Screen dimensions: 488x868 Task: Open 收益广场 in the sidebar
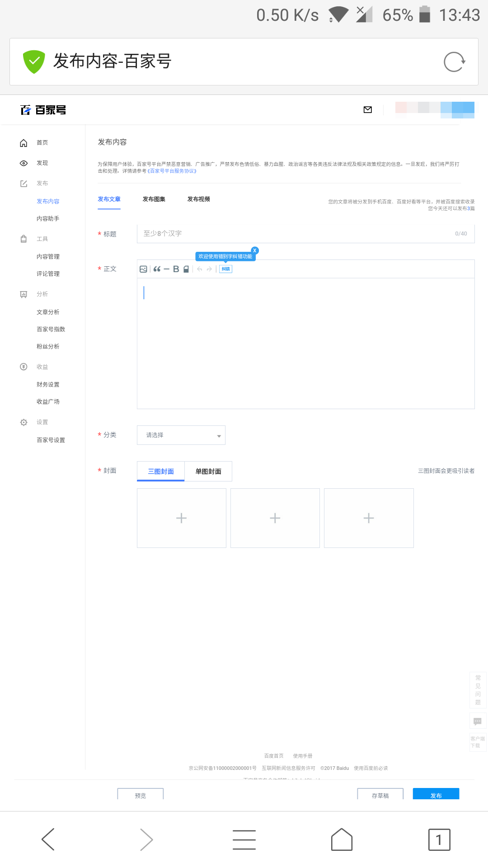coord(48,402)
